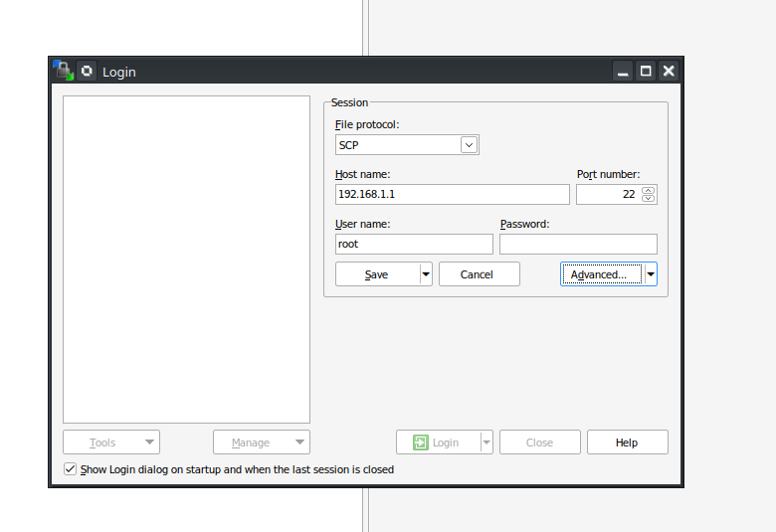Select the User name field containing root
The width and height of the screenshot is (776, 532).
(x=414, y=244)
